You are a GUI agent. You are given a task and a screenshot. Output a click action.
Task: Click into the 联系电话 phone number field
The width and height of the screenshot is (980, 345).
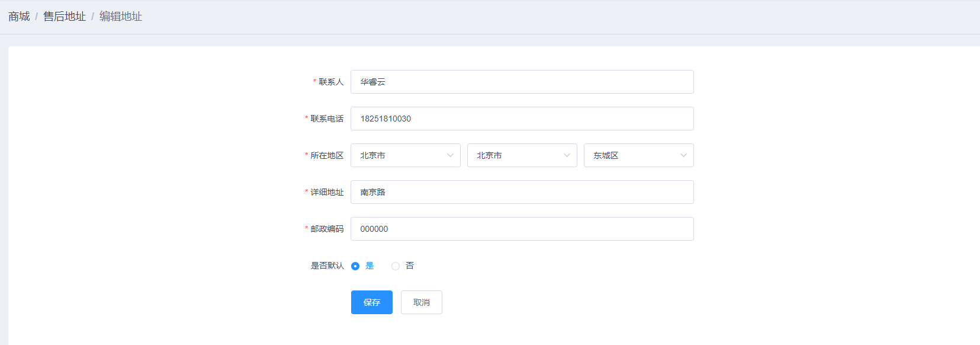522,119
